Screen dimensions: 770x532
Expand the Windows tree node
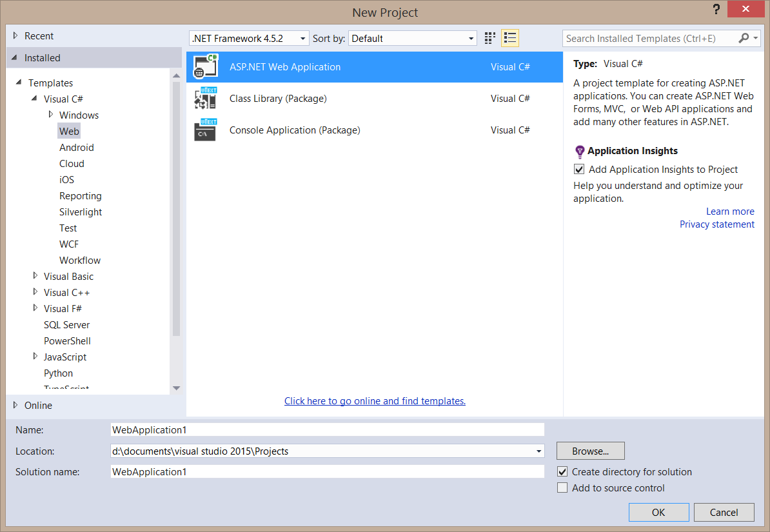50,114
